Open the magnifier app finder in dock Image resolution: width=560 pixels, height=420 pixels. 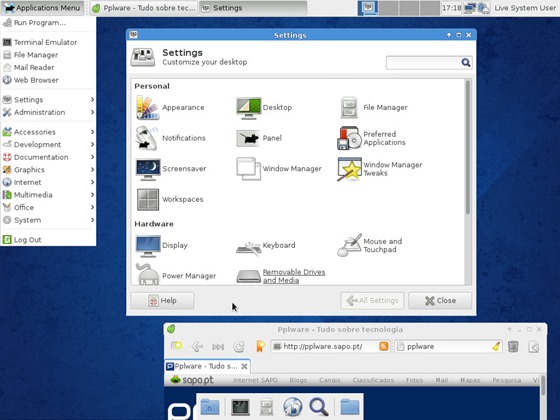click(x=319, y=407)
